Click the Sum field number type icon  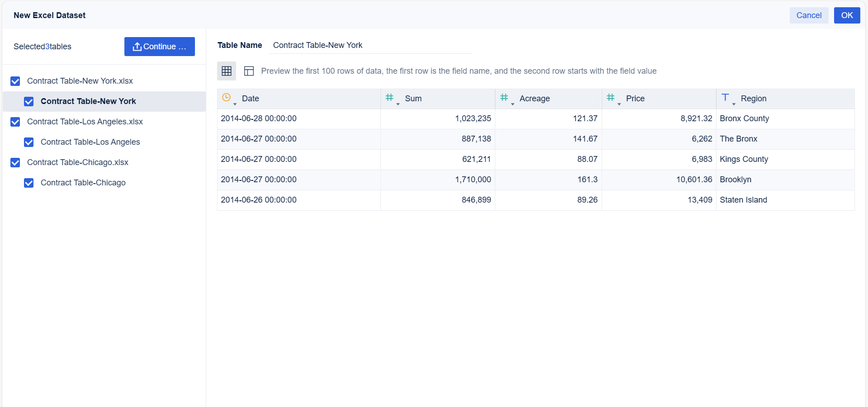389,97
